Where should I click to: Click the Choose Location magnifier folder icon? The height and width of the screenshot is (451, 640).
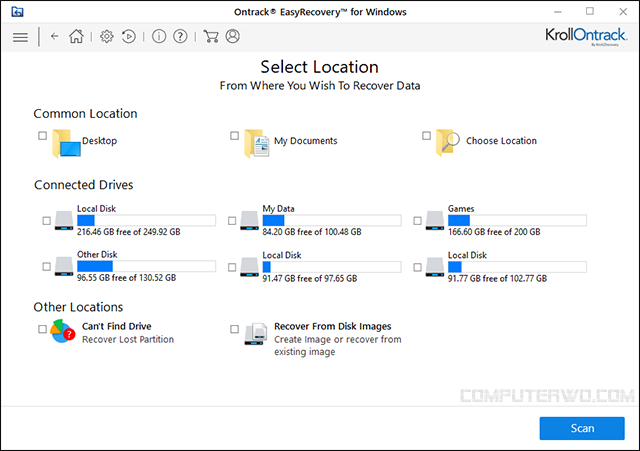[x=448, y=143]
